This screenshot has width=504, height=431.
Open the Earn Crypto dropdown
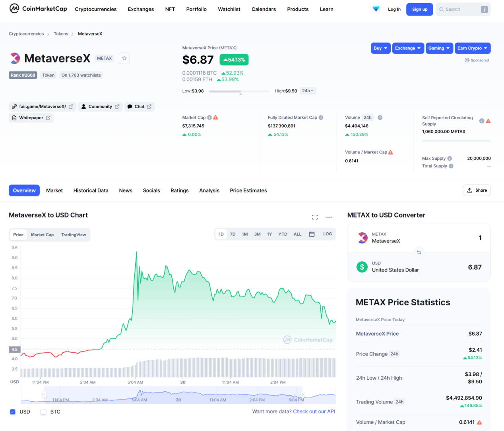[x=473, y=48]
